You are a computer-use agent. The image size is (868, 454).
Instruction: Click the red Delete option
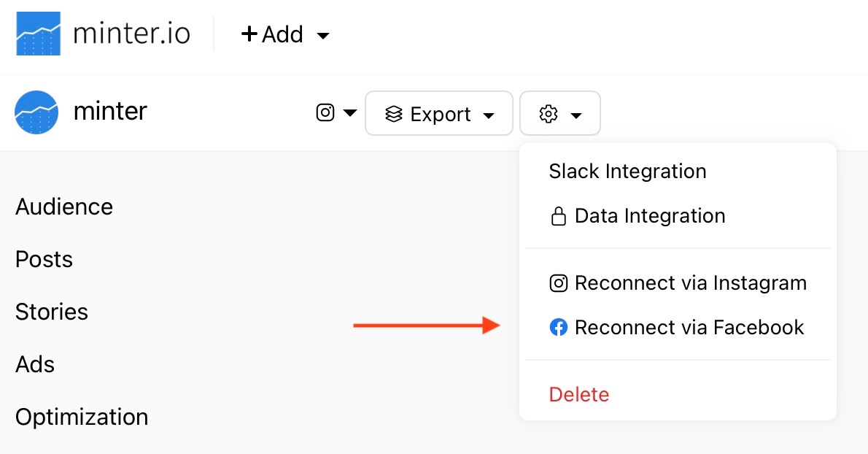click(x=579, y=395)
